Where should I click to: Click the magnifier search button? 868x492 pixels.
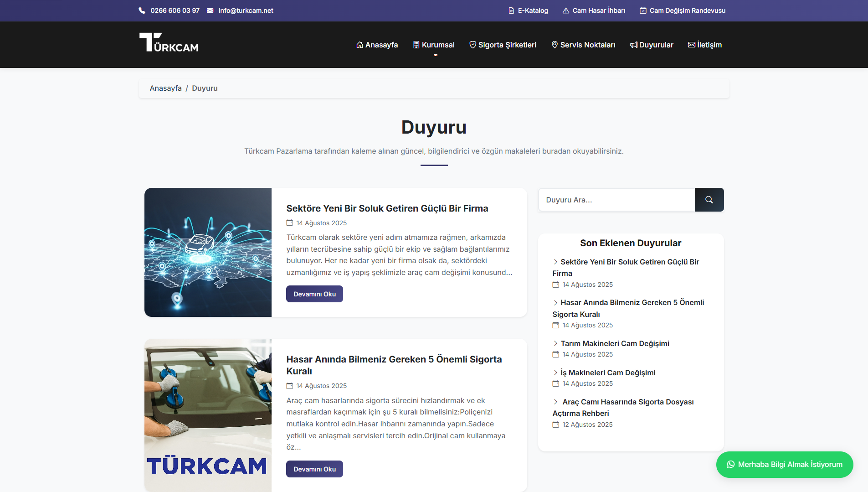[709, 200]
